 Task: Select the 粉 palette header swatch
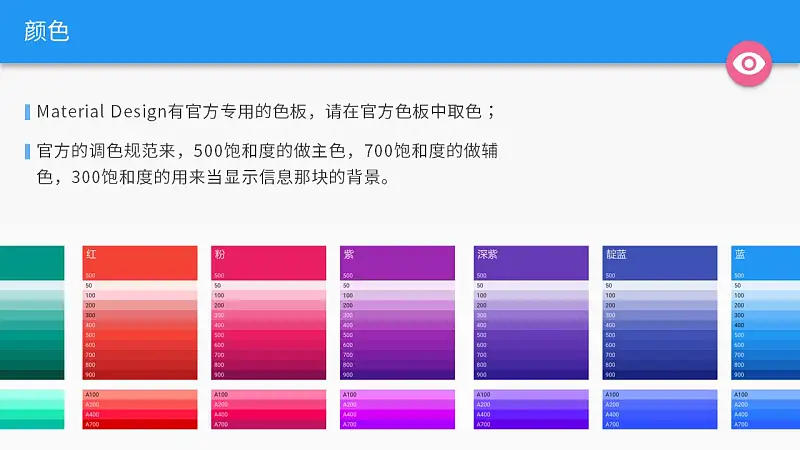point(268,263)
